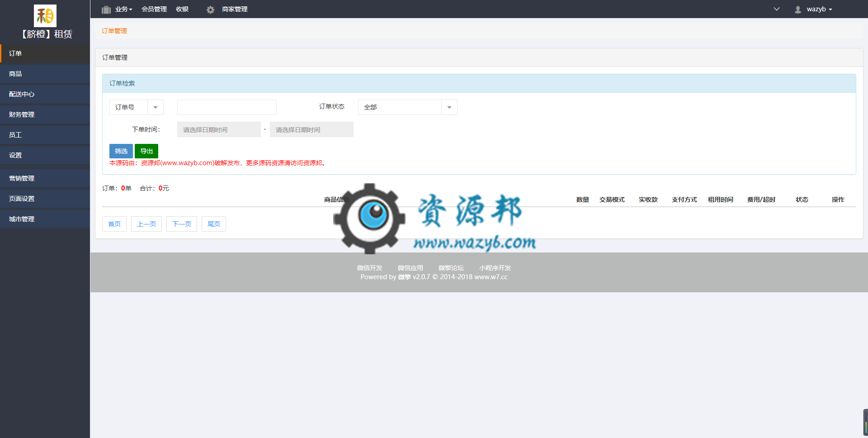Viewport: 868px width, 438px height.
Task: Click the gear icon beside 商家管理
Action: (210, 10)
